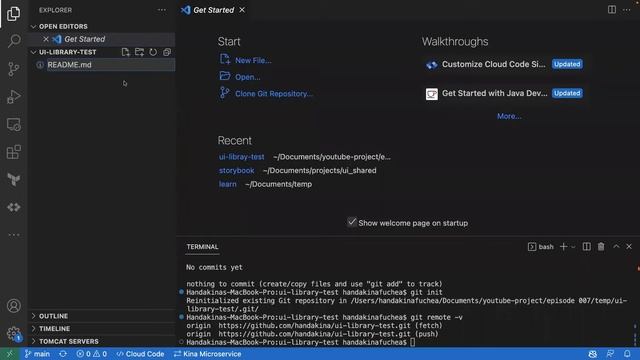
Task: Open editor more actions menu
Action: coord(627,9)
